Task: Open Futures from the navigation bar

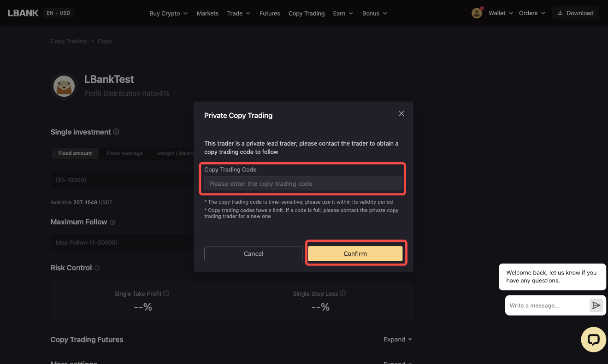Action: point(270,13)
